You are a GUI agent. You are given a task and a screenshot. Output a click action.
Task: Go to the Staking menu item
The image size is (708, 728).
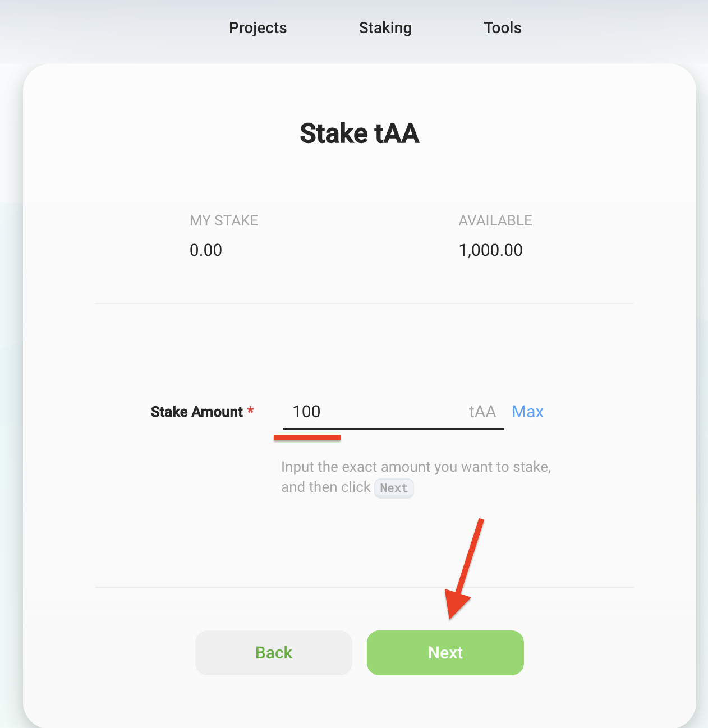point(385,28)
